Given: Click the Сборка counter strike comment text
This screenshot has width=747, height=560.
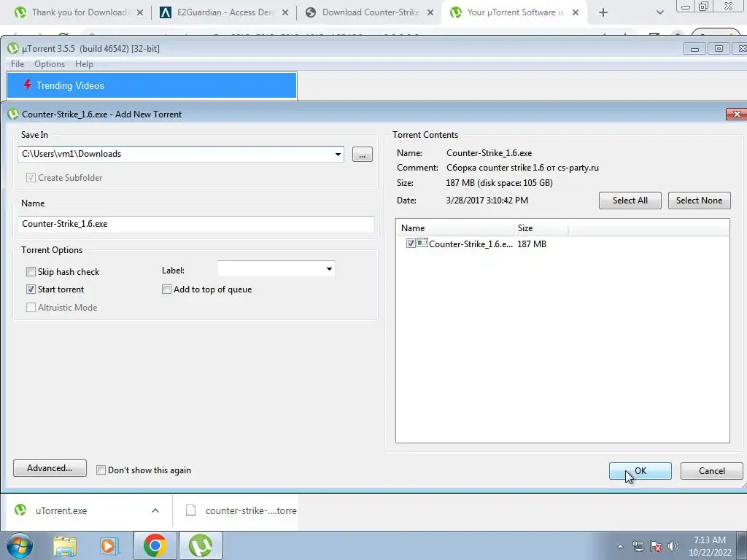Looking at the screenshot, I should point(522,168).
